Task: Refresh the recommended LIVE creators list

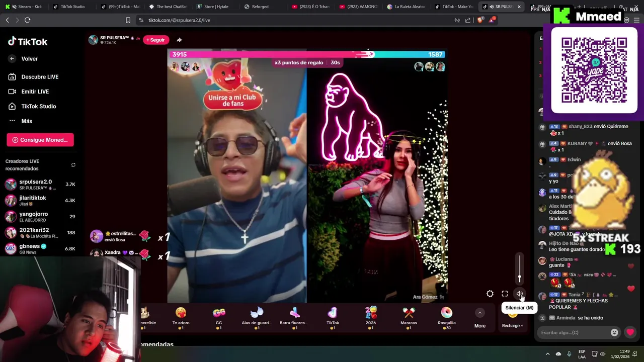Action: pyautogui.click(x=73, y=165)
